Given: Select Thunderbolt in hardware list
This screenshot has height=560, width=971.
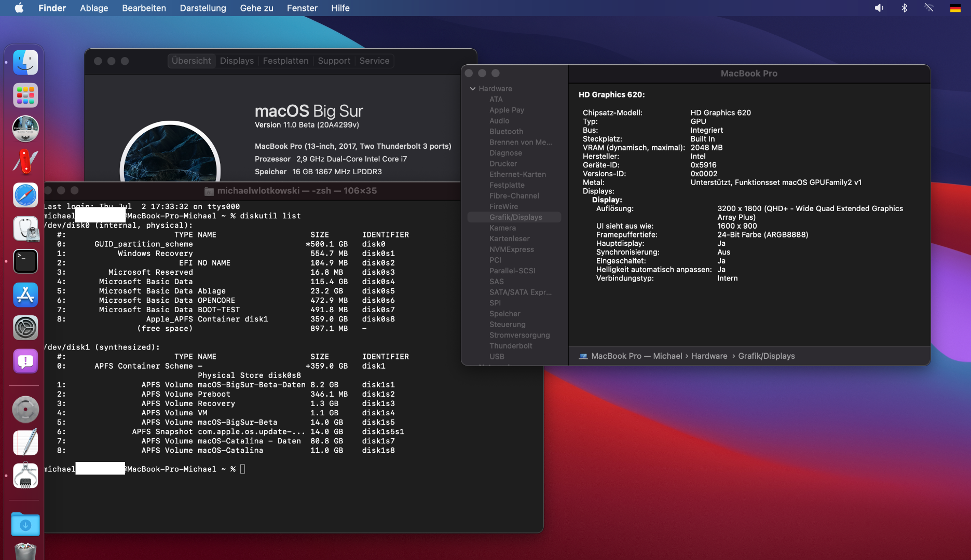Looking at the screenshot, I should click(511, 346).
